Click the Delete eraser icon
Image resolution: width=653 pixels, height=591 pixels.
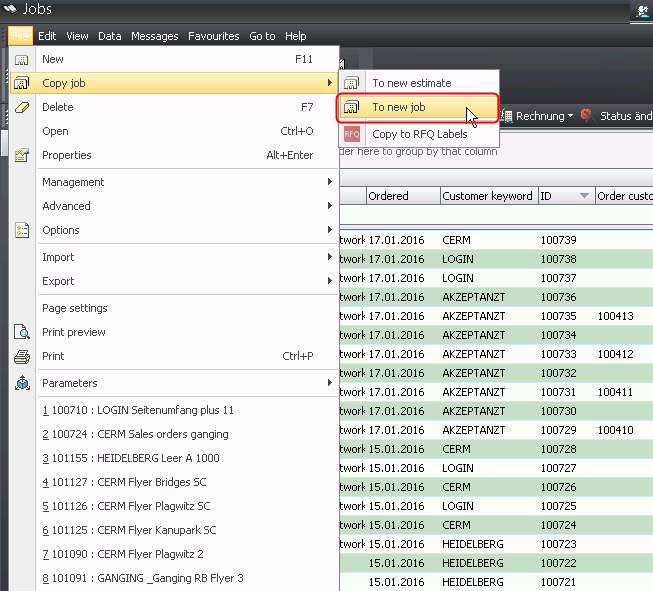(x=21, y=108)
